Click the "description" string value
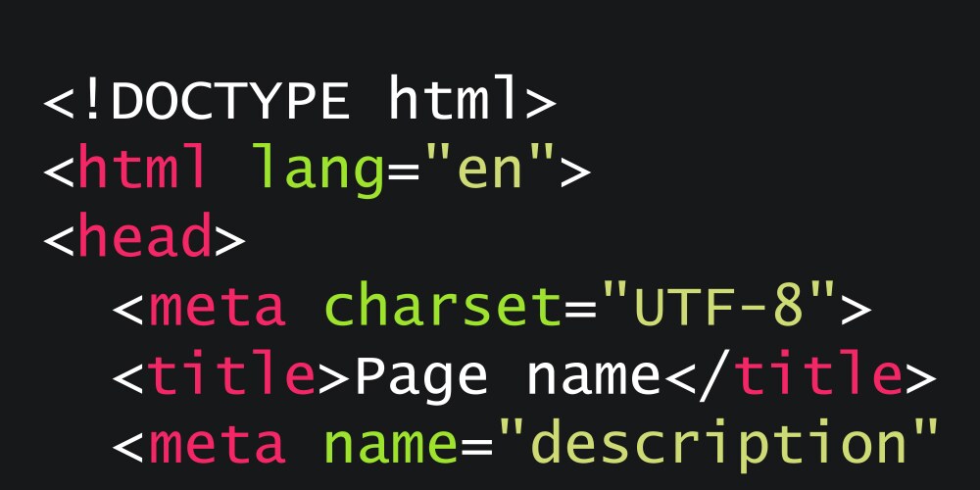This screenshot has height=490, width=980. coord(718,446)
